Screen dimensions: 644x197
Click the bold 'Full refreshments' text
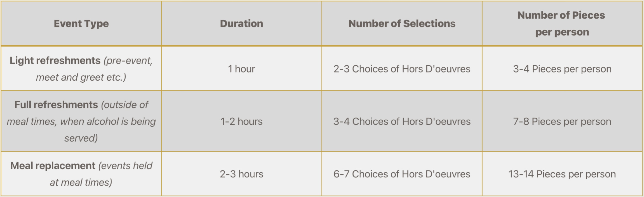tap(56, 105)
